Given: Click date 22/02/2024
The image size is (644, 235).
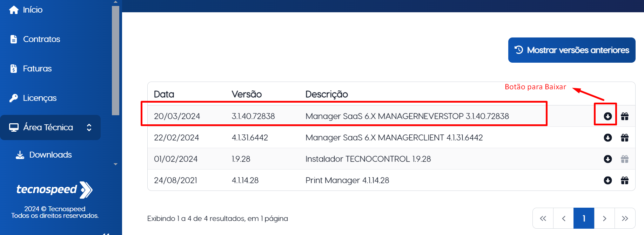Looking at the screenshot, I should [x=176, y=138].
